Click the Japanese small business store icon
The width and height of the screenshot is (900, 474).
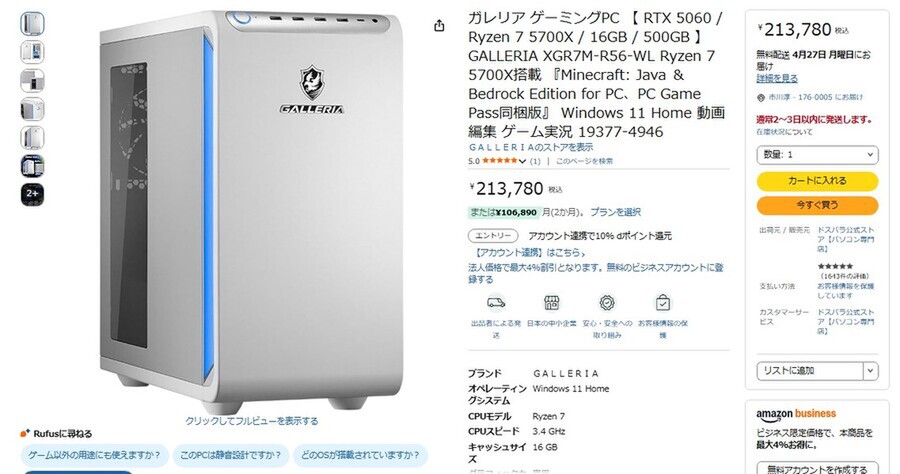coord(552,302)
